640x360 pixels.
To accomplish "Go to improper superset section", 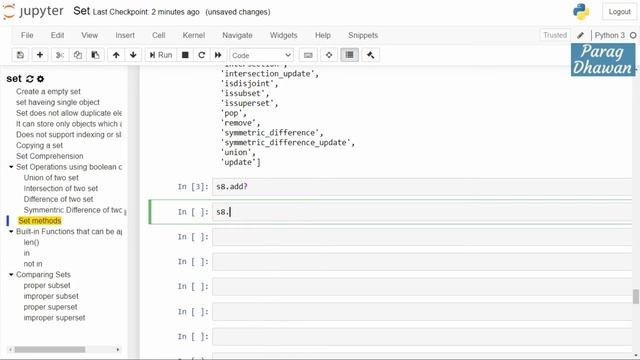I will (x=54, y=318).
